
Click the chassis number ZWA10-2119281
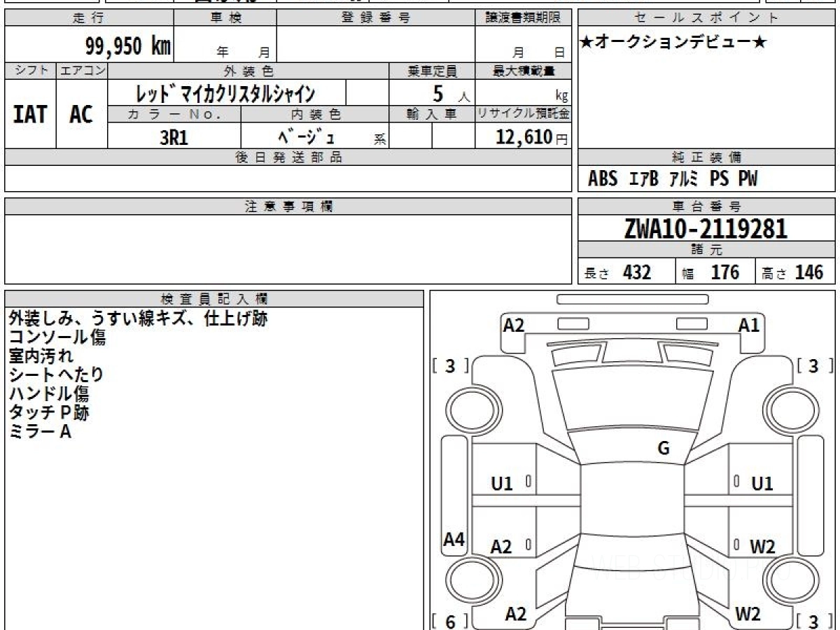pyautogui.click(x=706, y=228)
